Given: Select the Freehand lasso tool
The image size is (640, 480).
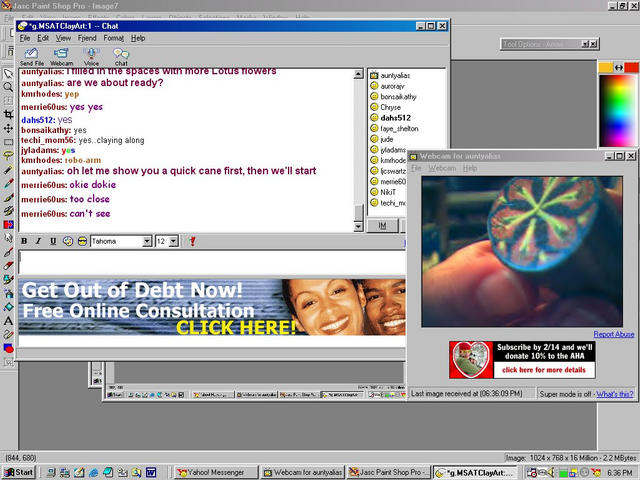Looking at the screenshot, I should [x=8, y=156].
